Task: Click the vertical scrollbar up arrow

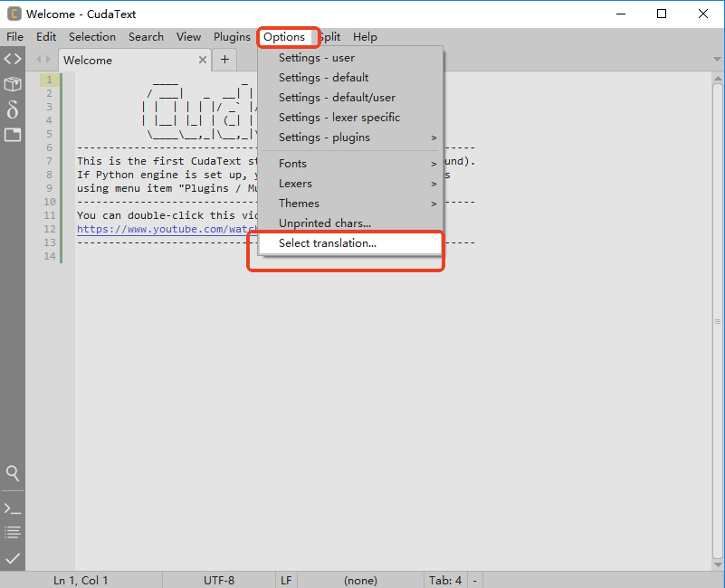Action: click(x=718, y=78)
